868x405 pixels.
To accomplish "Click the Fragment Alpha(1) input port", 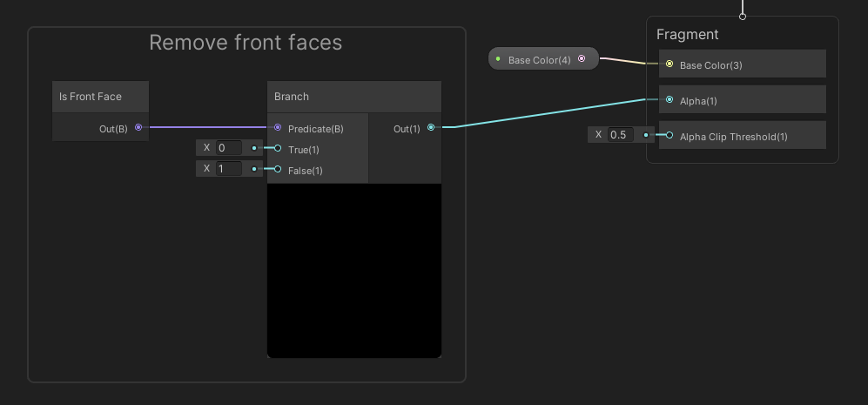I will [x=670, y=100].
